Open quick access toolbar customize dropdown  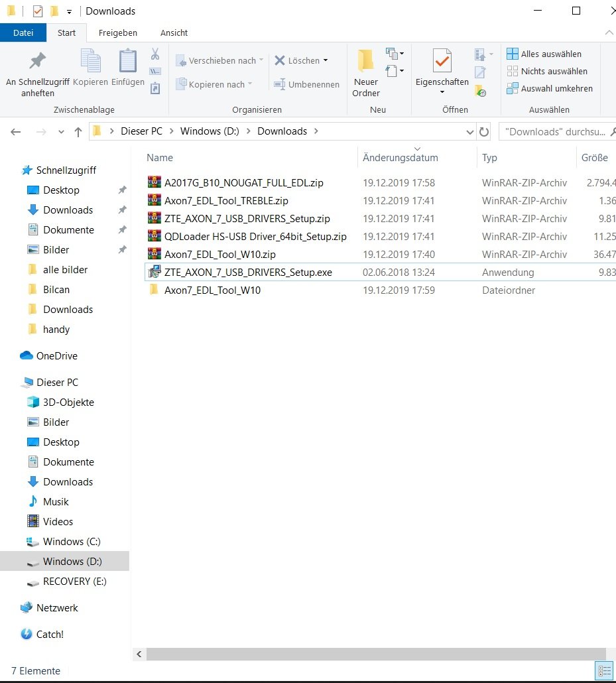click(x=69, y=12)
